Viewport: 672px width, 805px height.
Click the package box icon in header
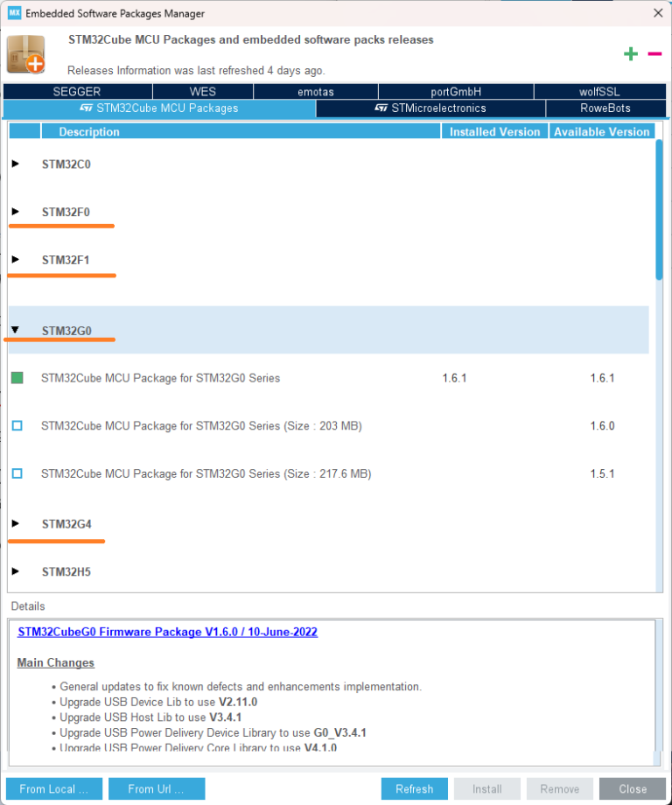[25, 54]
